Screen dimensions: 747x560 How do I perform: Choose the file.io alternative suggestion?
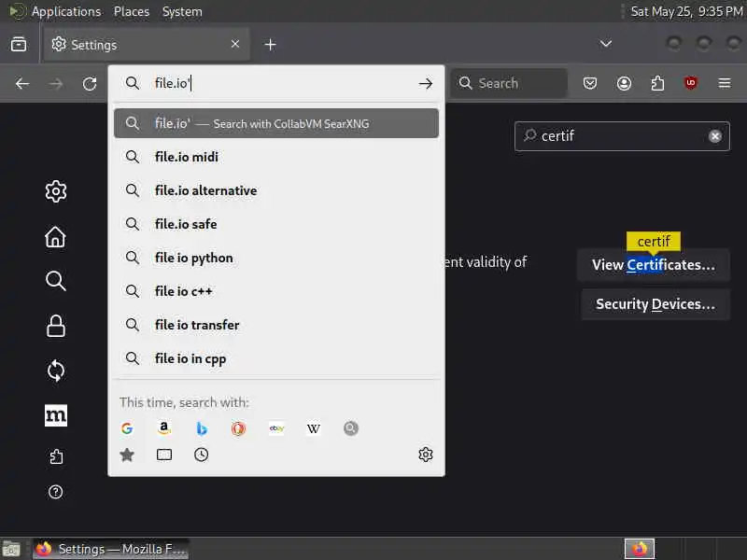coord(276,190)
